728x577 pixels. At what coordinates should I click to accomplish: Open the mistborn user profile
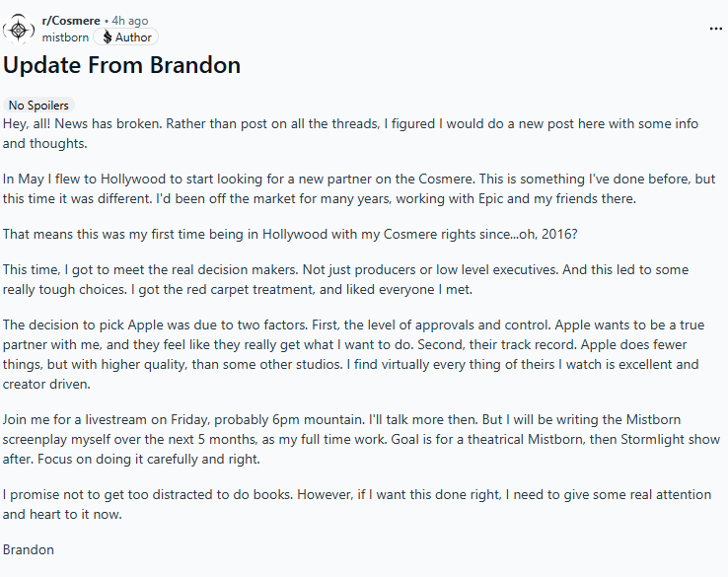tap(65, 37)
